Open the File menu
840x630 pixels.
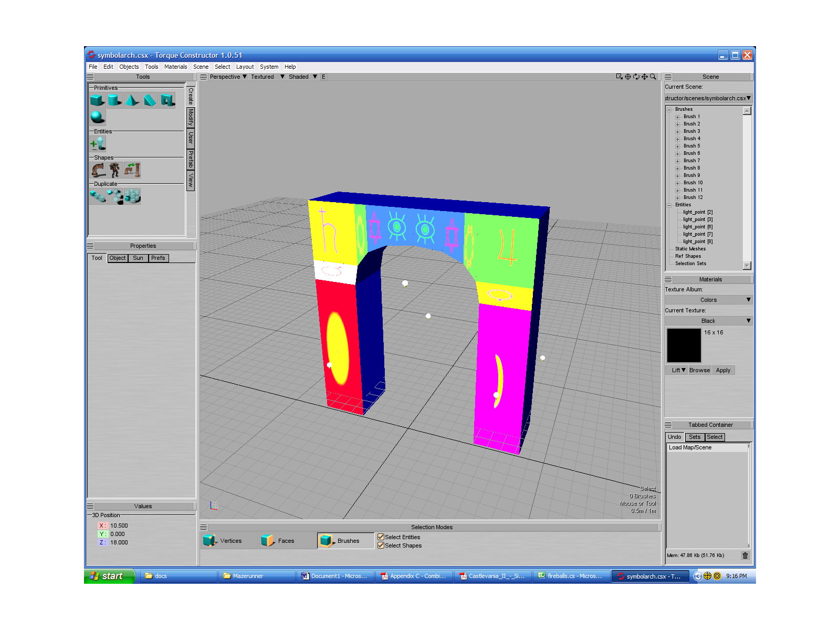click(x=93, y=67)
